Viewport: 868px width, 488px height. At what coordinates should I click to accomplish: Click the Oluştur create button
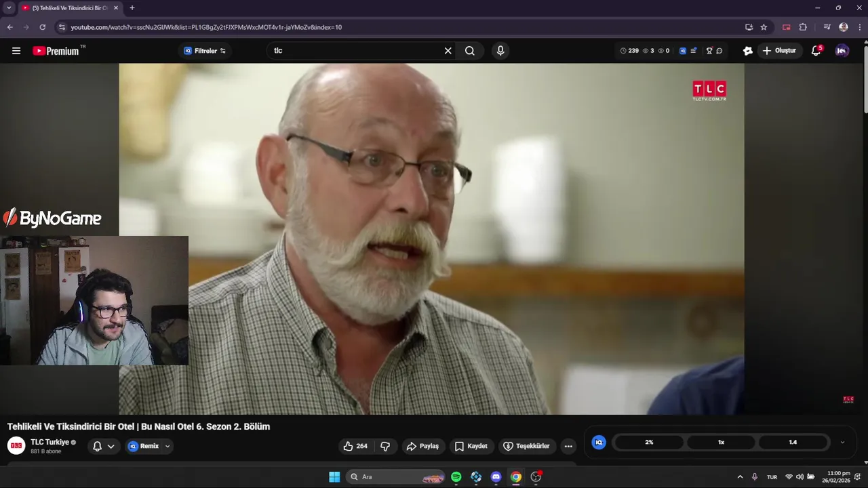point(779,51)
